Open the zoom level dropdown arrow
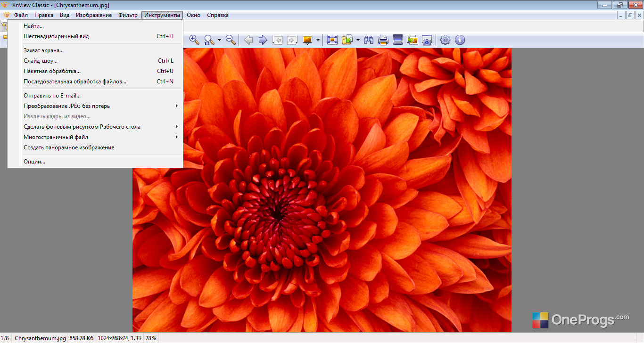Image resolution: width=644 pixels, height=343 pixels. [219, 40]
